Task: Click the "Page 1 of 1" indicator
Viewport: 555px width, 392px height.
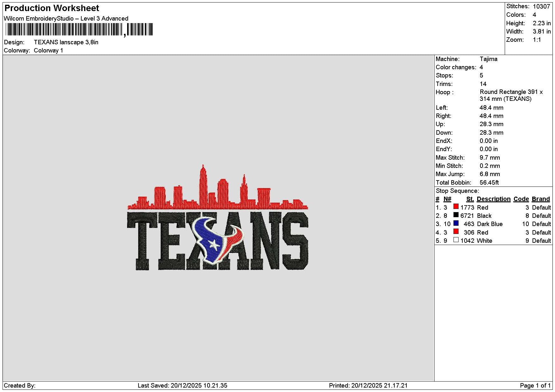Action: coord(535,385)
